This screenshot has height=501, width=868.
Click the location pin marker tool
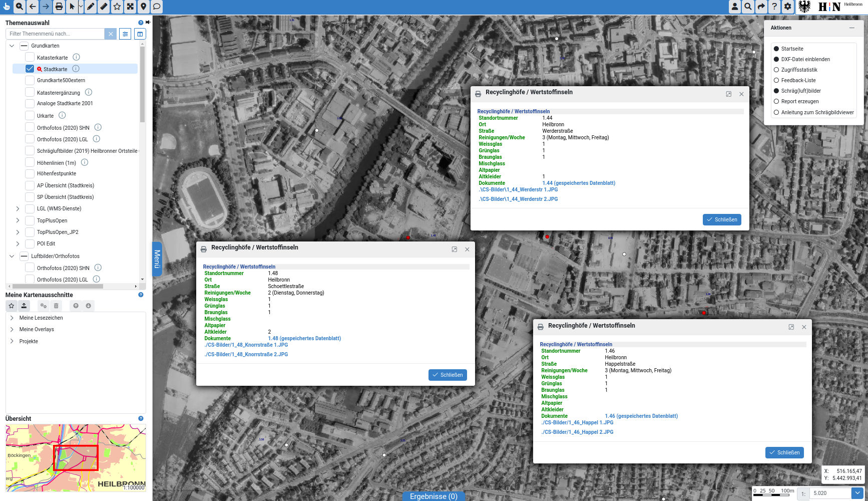[144, 7]
